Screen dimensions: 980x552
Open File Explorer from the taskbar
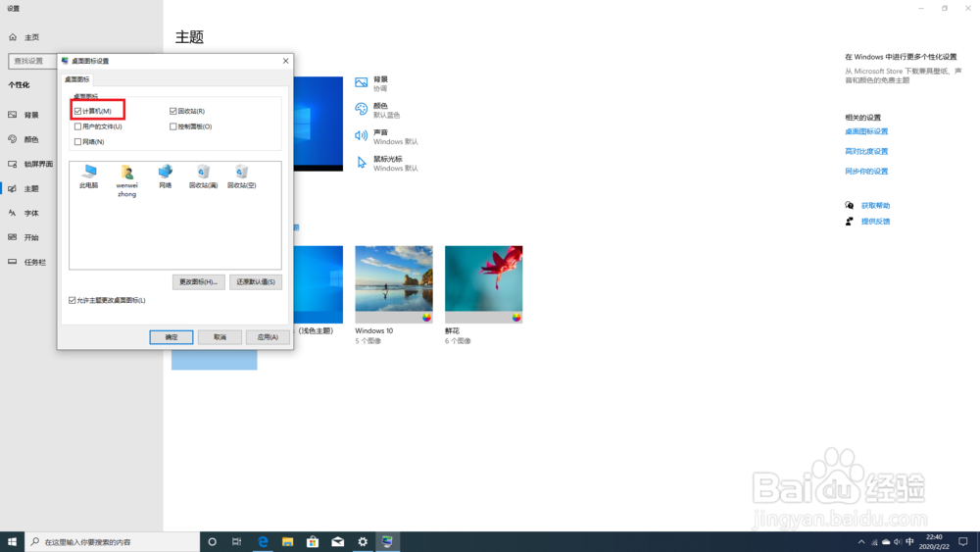coord(287,542)
